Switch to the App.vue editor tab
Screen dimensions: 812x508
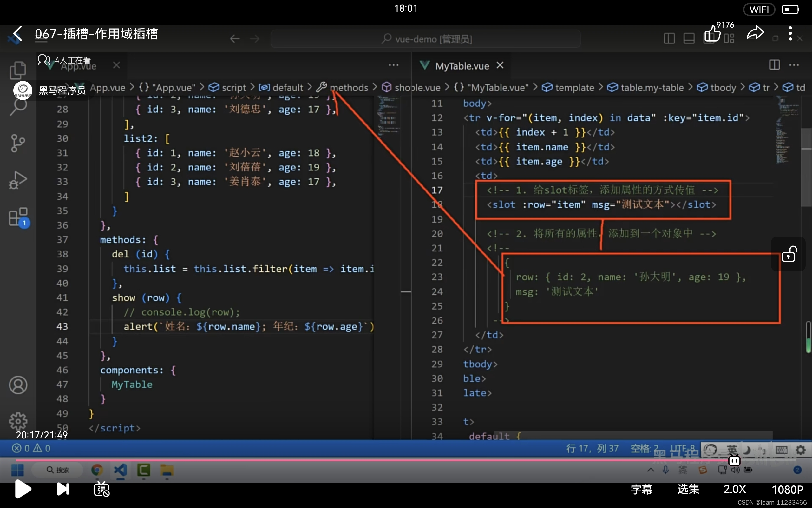(79, 66)
